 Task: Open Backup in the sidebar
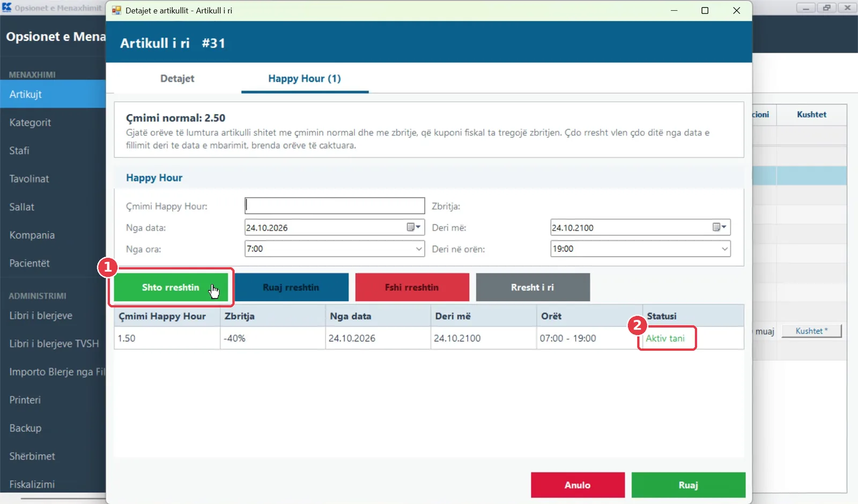pyautogui.click(x=53, y=428)
